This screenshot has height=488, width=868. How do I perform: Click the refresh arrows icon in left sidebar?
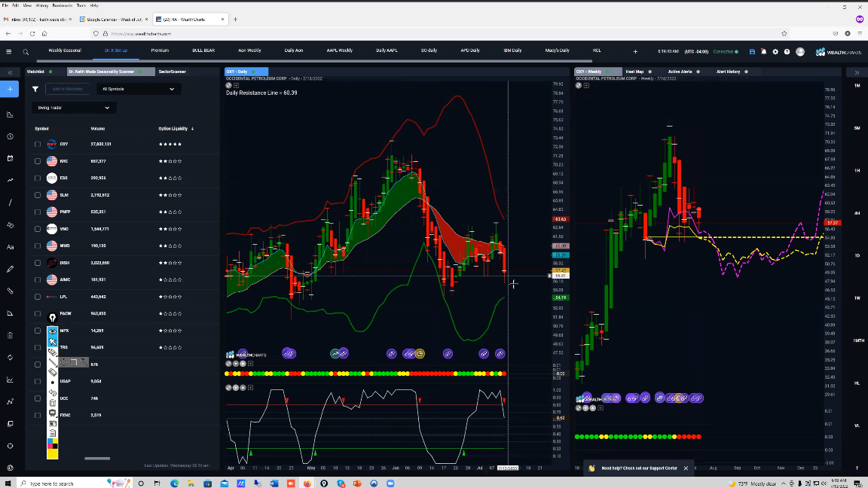point(10,358)
